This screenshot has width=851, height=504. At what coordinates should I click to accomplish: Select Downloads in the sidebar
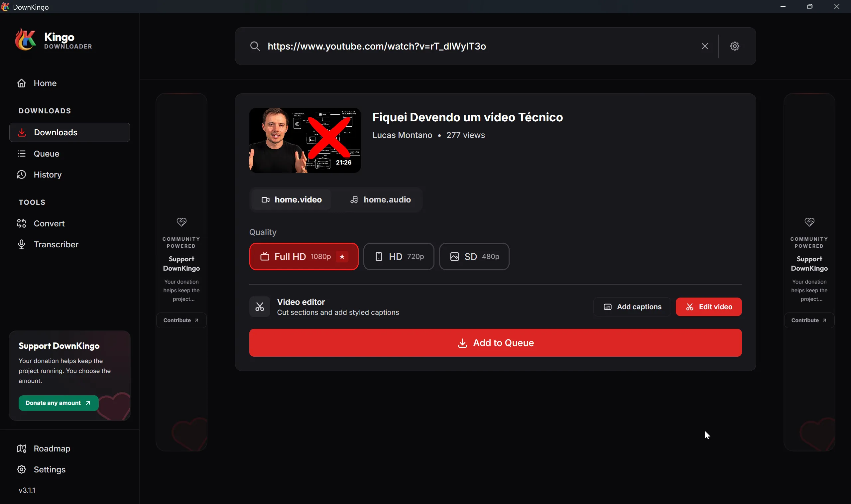pyautogui.click(x=69, y=132)
